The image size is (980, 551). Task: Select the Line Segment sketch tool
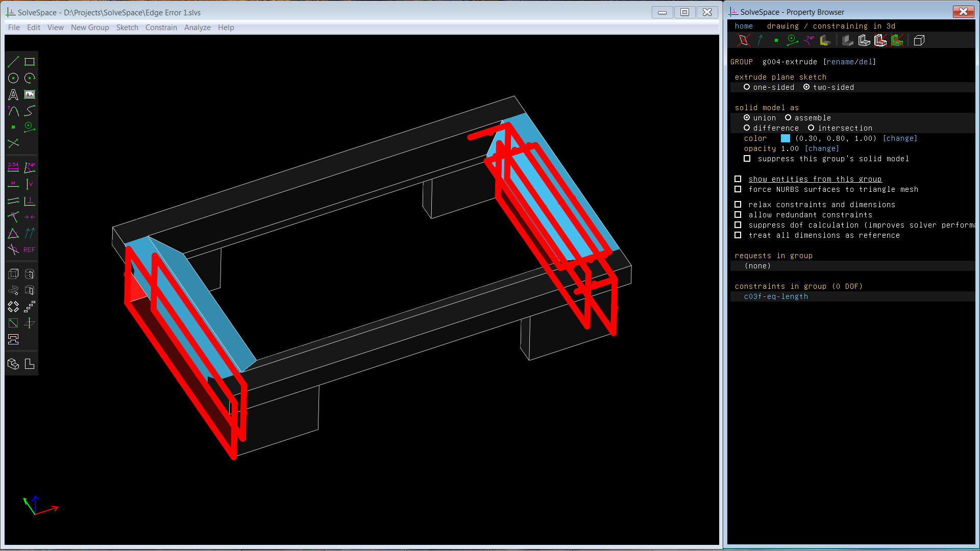pos(13,61)
